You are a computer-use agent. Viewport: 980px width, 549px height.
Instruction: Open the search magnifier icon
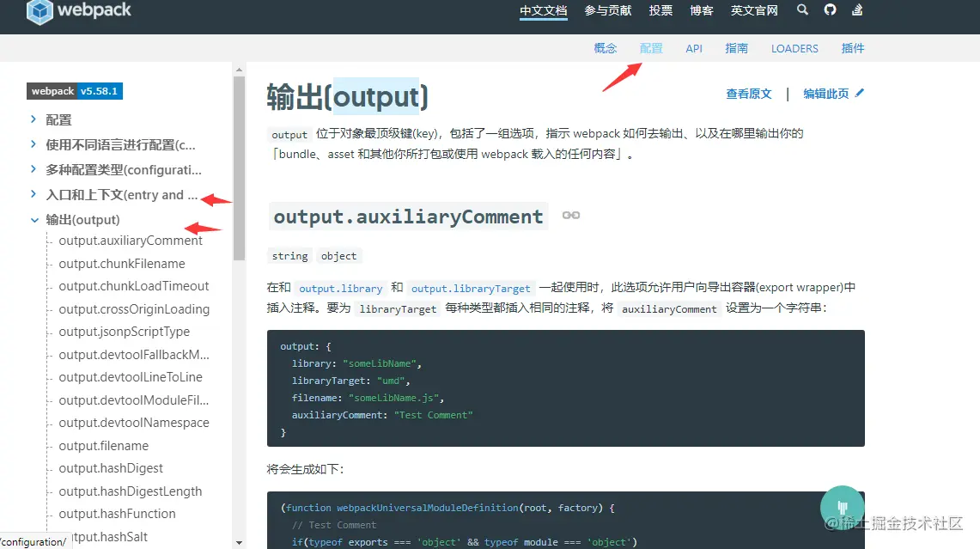click(x=802, y=10)
